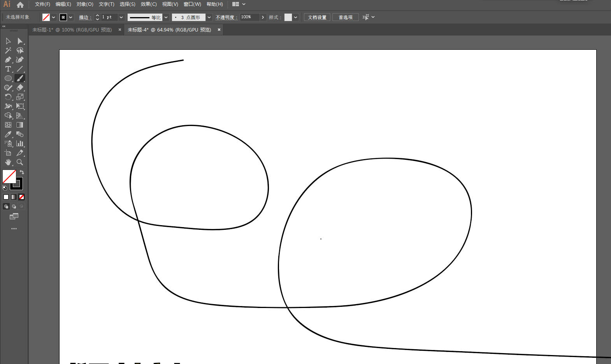This screenshot has width=611, height=364.
Task: Select the Type tool
Action: pos(8,69)
